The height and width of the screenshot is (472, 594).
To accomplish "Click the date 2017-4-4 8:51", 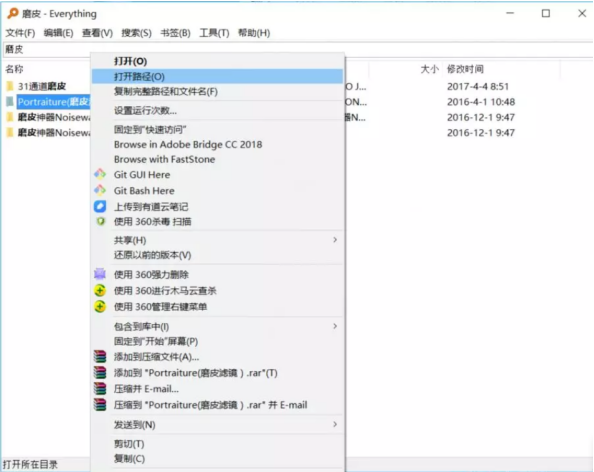I will pyautogui.click(x=478, y=86).
